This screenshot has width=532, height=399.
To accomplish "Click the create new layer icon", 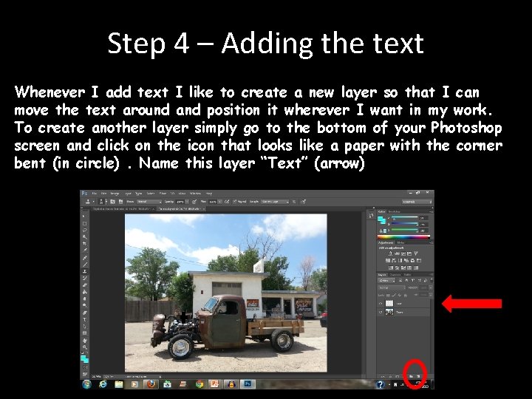I will [x=418, y=376].
